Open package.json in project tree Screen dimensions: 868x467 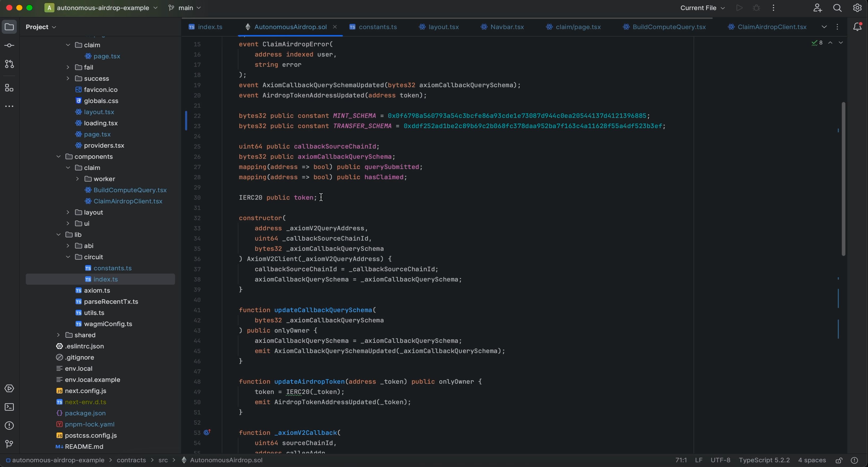(x=85, y=413)
